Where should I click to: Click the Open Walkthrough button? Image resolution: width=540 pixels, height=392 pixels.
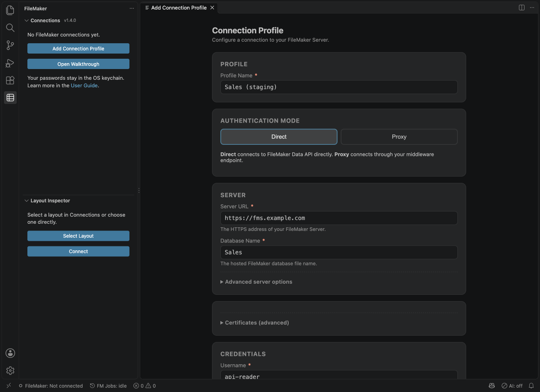click(x=78, y=64)
